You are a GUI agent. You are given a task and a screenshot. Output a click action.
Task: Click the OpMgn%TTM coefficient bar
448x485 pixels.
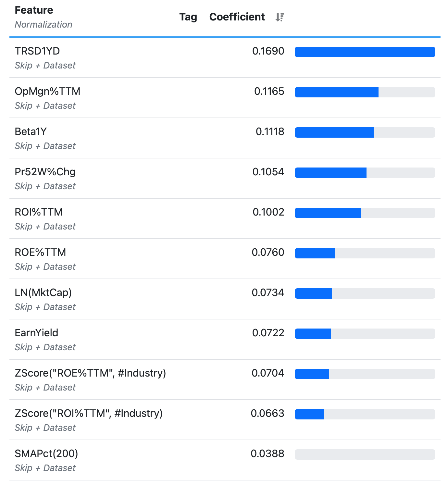(x=365, y=92)
